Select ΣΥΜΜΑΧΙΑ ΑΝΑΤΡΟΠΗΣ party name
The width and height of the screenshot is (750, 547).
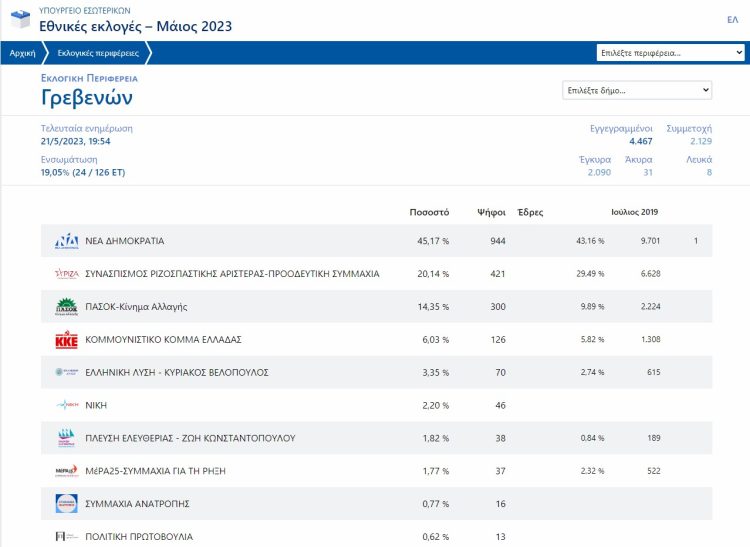[x=137, y=504]
